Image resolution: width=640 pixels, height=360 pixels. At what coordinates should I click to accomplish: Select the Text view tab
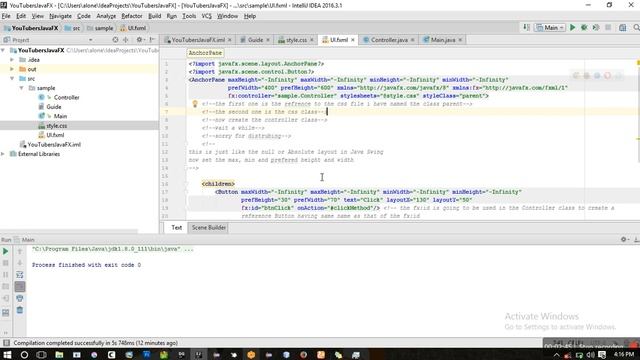pos(176,227)
